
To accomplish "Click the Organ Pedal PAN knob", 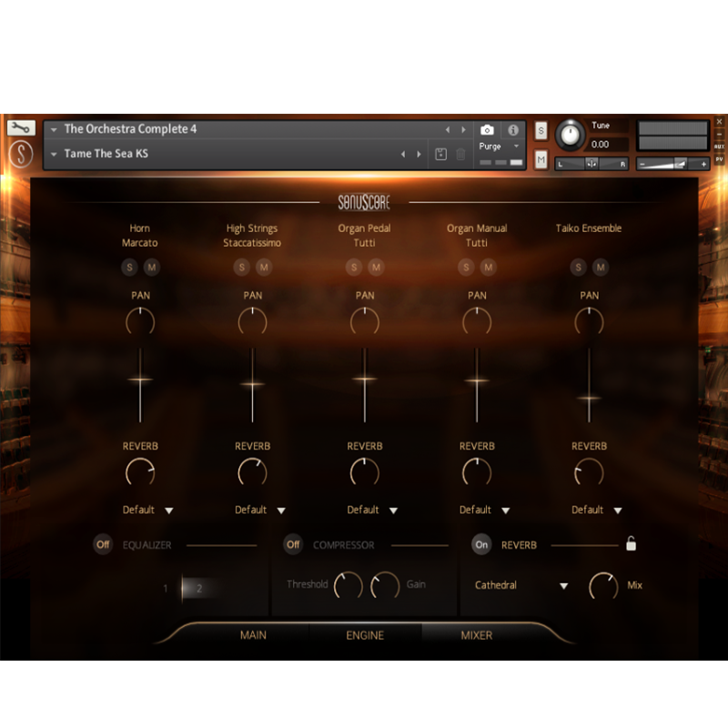I will [365, 321].
